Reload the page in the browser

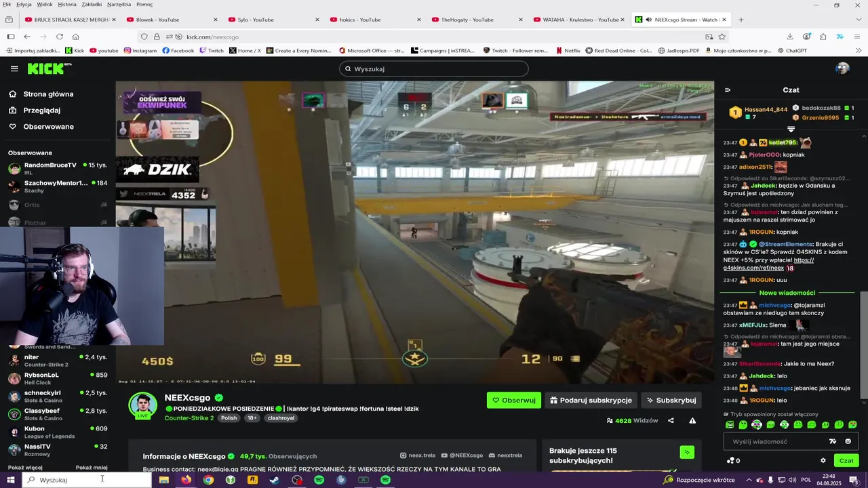point(60,37)
